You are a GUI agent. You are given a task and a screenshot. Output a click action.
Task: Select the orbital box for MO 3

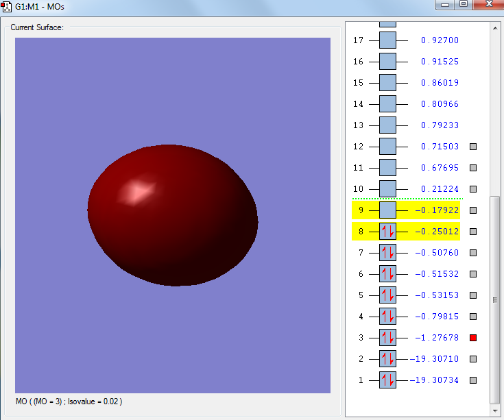click(x=387, y=338)
